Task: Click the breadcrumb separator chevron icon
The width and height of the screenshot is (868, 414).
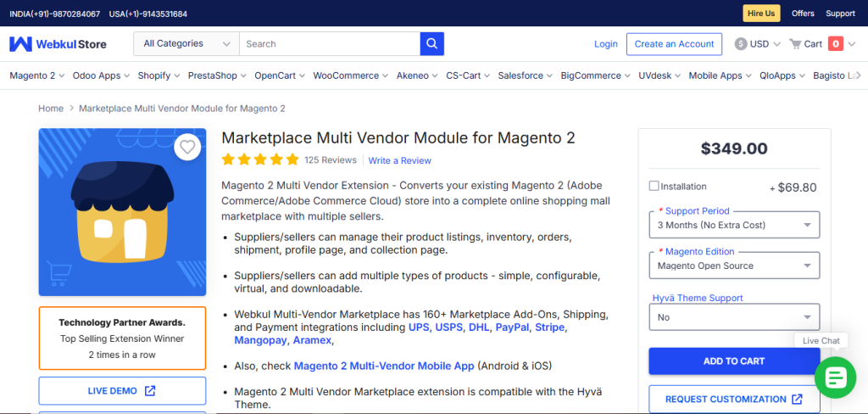Action: (x=71, y=109)
